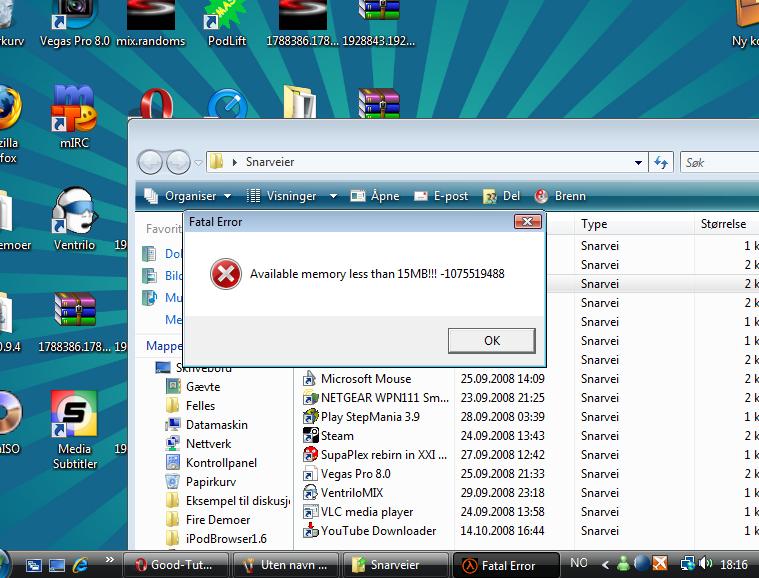The height and width of the screenshot is (578, 759).
Task: Switch to the Fatal Error taskbar button
Action: click(506, 565)
